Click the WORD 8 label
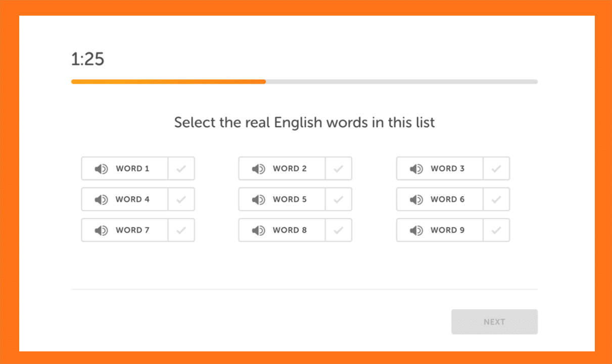 coord(290,230)
